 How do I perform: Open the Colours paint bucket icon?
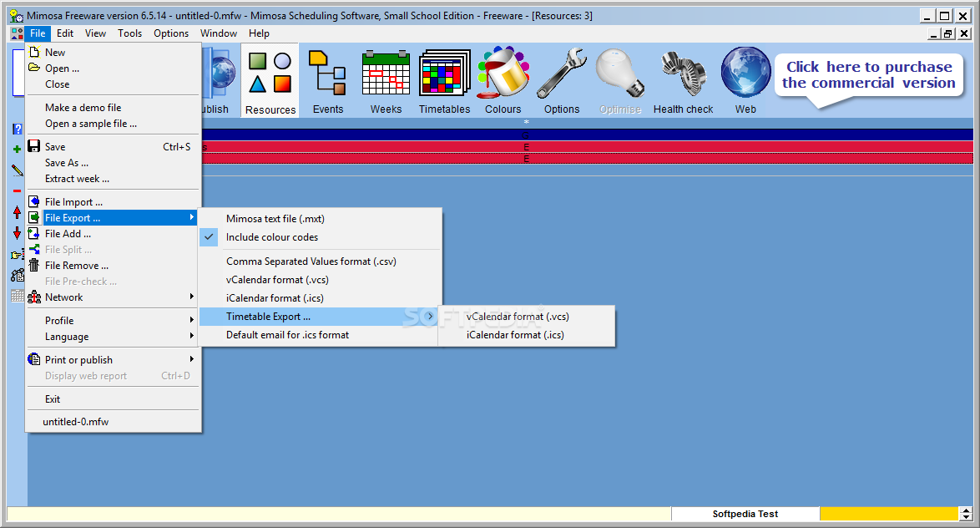tap(503, 80)
